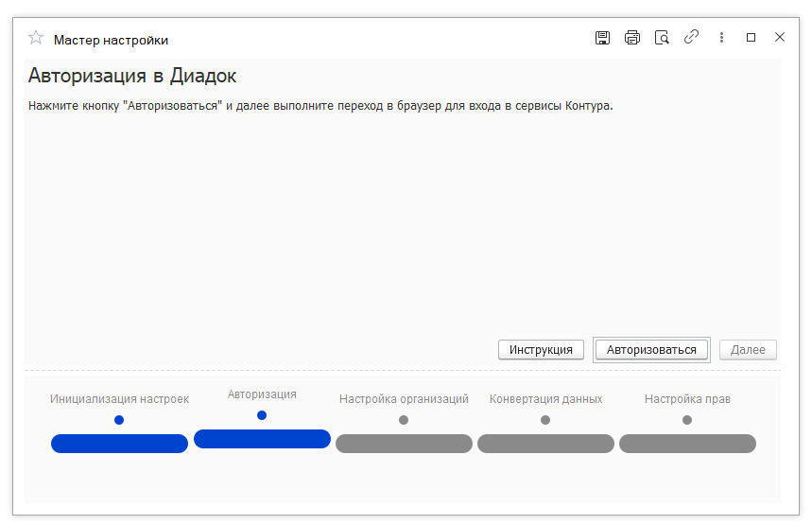Viewport: 812px width, 525px height.
Task: Click gray dot under Настройка организаций
Action: tap(404, 420)
